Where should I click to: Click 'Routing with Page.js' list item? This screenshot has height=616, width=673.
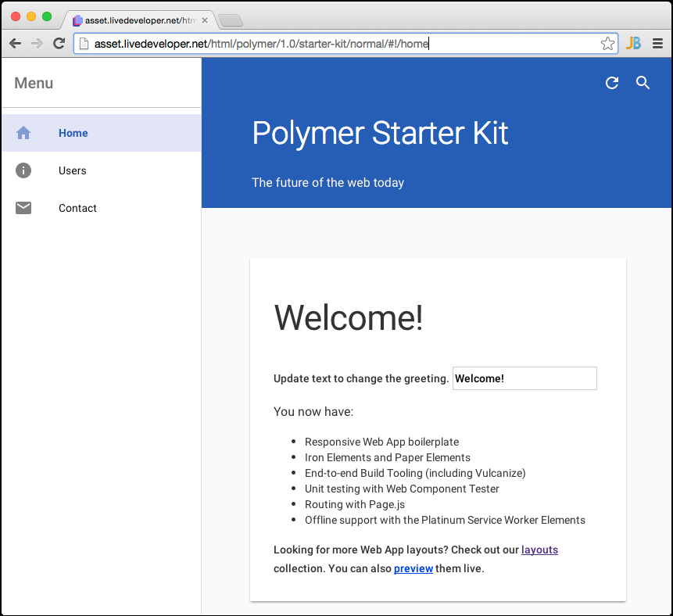(x=355, y=504)
